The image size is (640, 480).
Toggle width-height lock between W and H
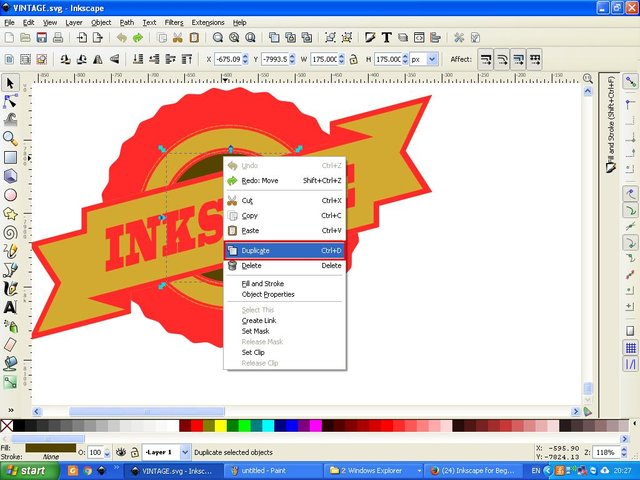pyautogui.click(x=353, y=59)
